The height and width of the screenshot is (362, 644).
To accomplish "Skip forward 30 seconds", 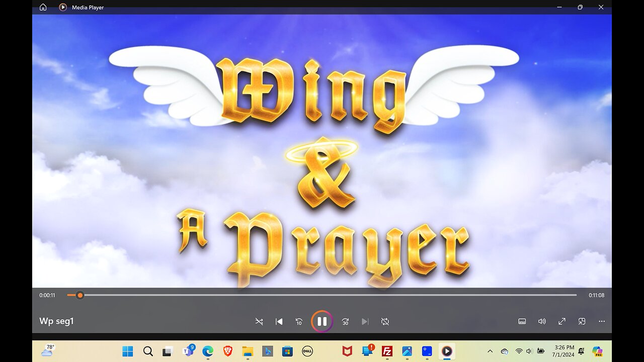I will [345, 321].
